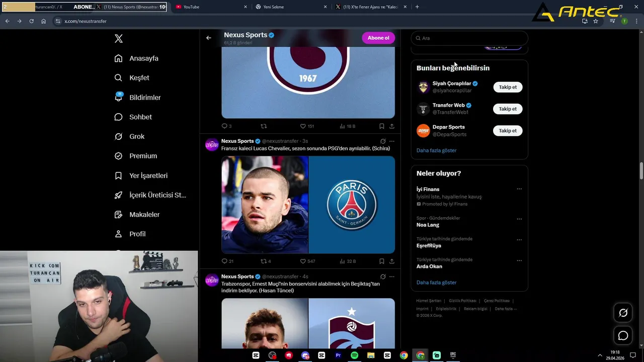
Task: Reload the page in Chrome
Action: tap(31, 21)
